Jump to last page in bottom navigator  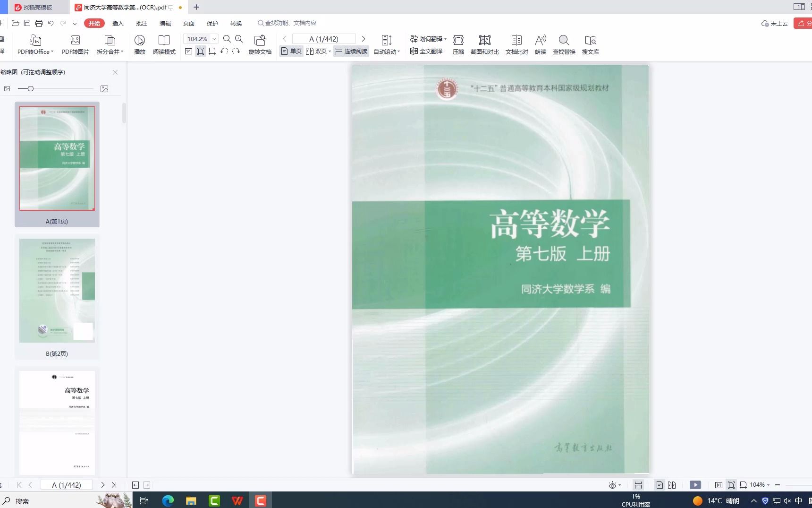(x=114, y=485)
